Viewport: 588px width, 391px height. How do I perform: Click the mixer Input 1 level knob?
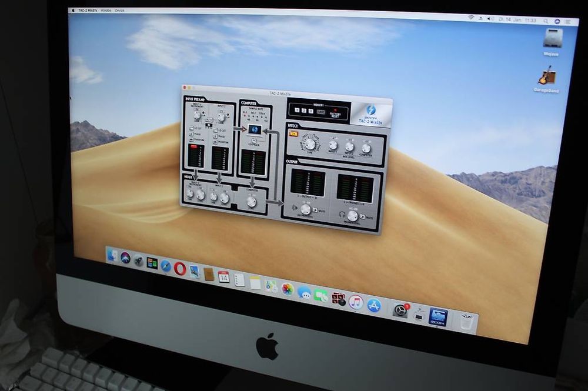pyautogui.click(x=201, y=195)
